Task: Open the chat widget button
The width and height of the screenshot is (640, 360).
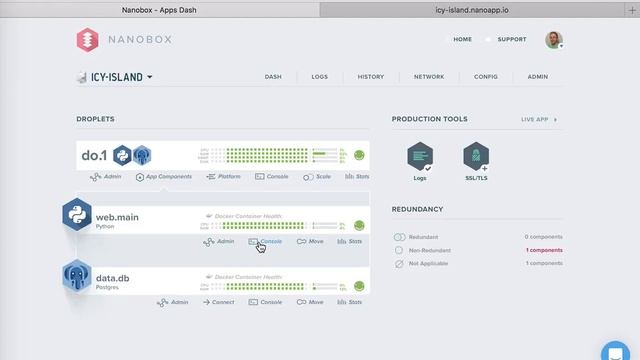Action: (x=616, y=351)
